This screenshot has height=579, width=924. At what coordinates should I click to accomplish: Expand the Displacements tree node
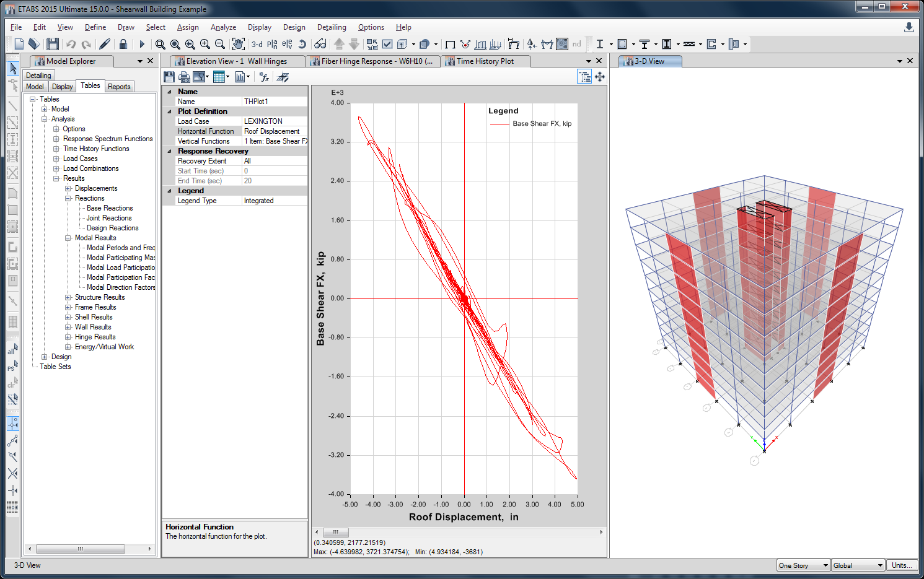[68, 188]
